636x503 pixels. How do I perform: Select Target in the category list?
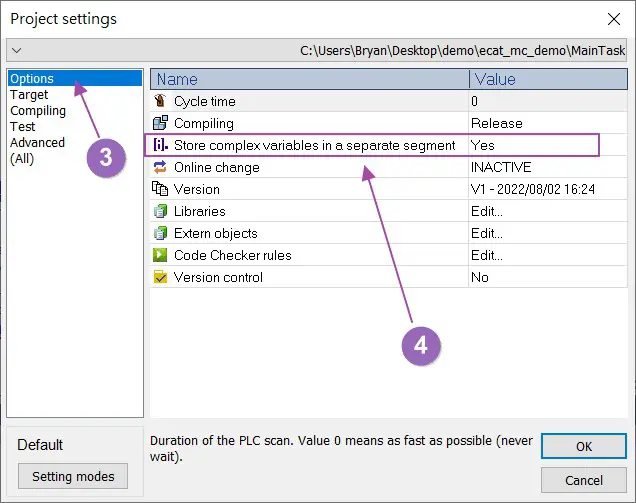click(x=29, y=95)
